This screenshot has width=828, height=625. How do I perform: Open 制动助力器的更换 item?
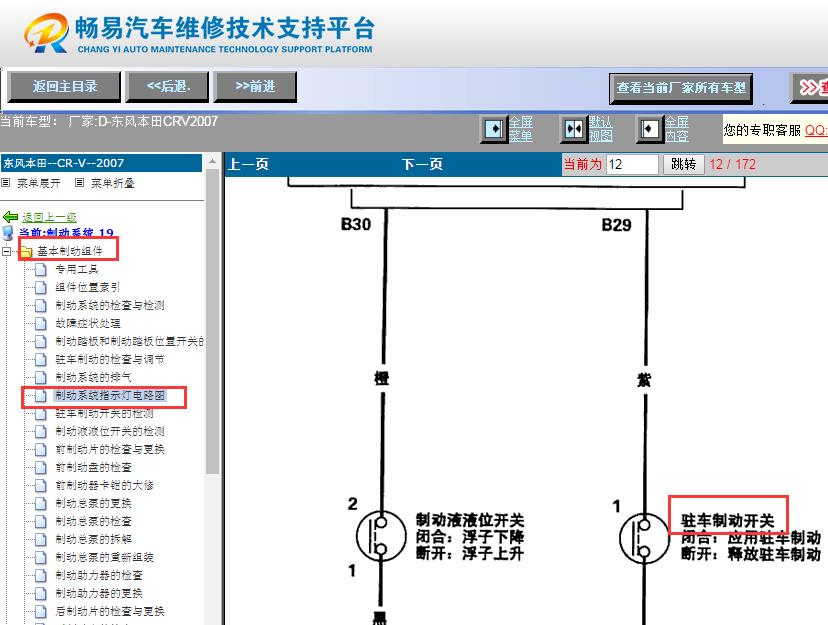click(x=99, y=593)
